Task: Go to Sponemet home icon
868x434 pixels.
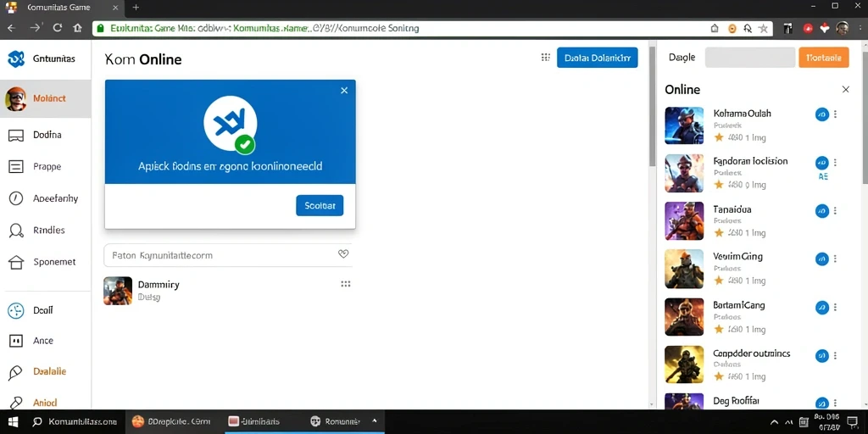Action: 16,262
